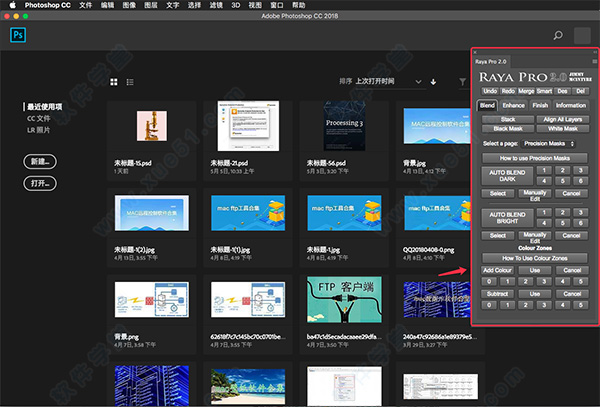Image resolution: width=600 pixels, height=407 pixels.
Task: Click Select below AUTO BLEND DARK
Action: pos(497,193)
